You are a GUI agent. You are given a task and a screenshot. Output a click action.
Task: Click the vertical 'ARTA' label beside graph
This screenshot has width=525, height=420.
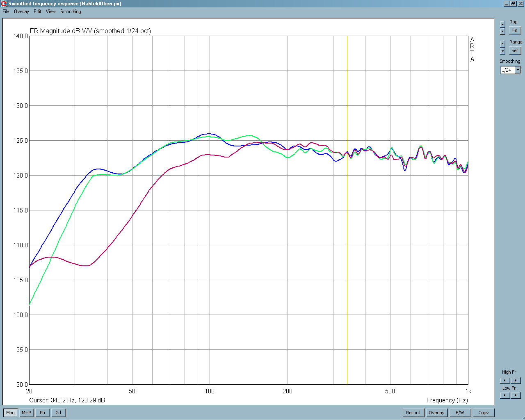click(472, 49)
